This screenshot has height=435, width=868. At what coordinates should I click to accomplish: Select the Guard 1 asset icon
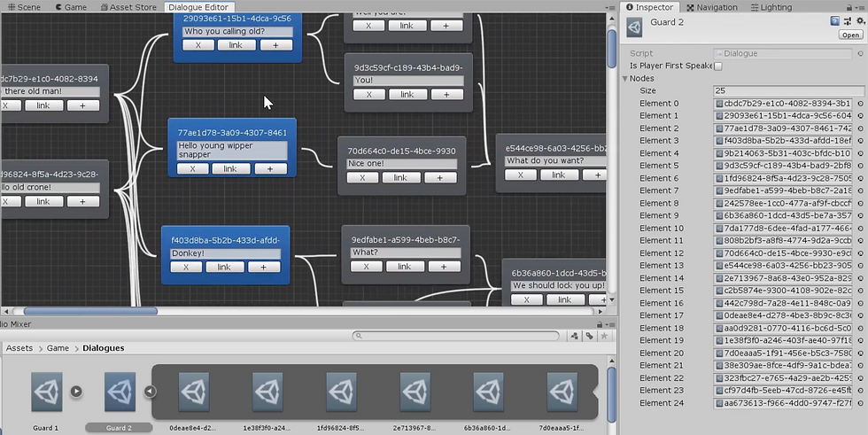[46, 392]
